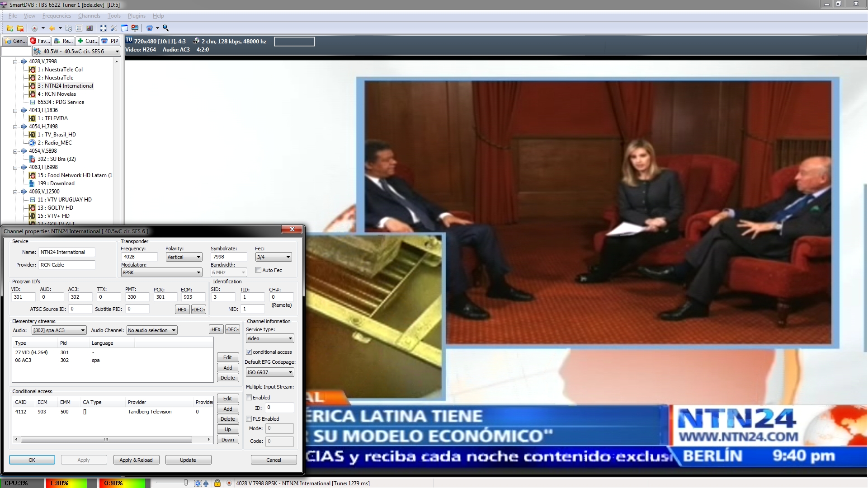Switch to the PIP tab
The image size is (868, 488).
click(x=110, y=41)
